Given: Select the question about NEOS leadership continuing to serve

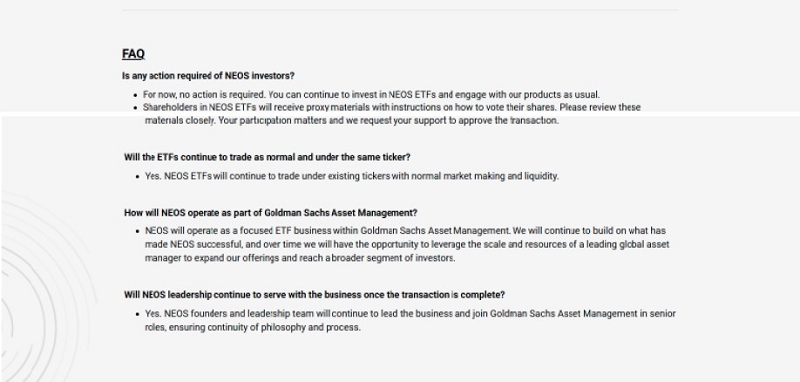Looking at the screenshot, I should pyautogui.click(x=314, y=295).
